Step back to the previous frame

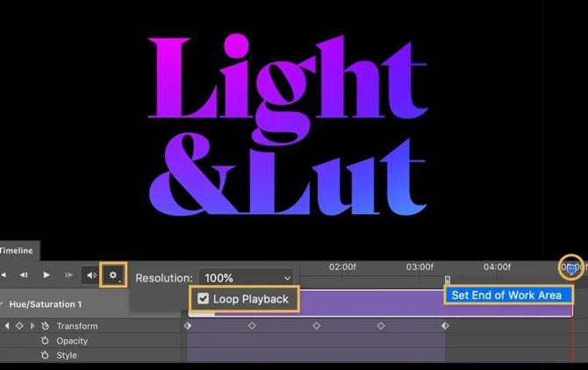[24, 275]
